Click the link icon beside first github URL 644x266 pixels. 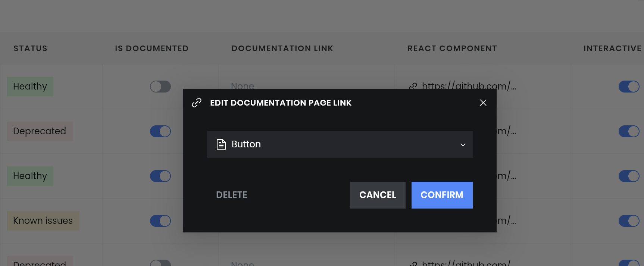click(413, 86)
